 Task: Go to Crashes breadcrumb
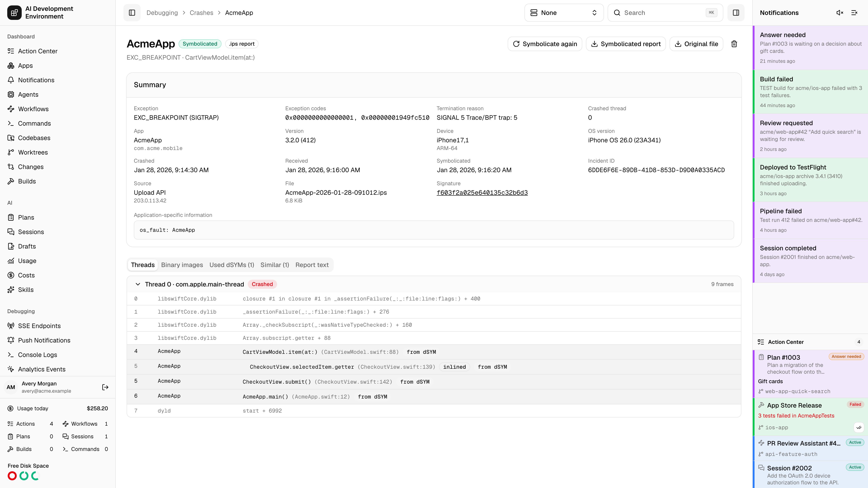[x=201, y=13]
